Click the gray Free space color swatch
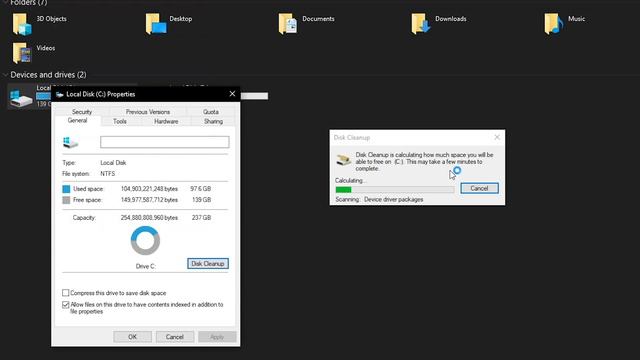This screenshot has width=640, height=360. coord(66,200)
